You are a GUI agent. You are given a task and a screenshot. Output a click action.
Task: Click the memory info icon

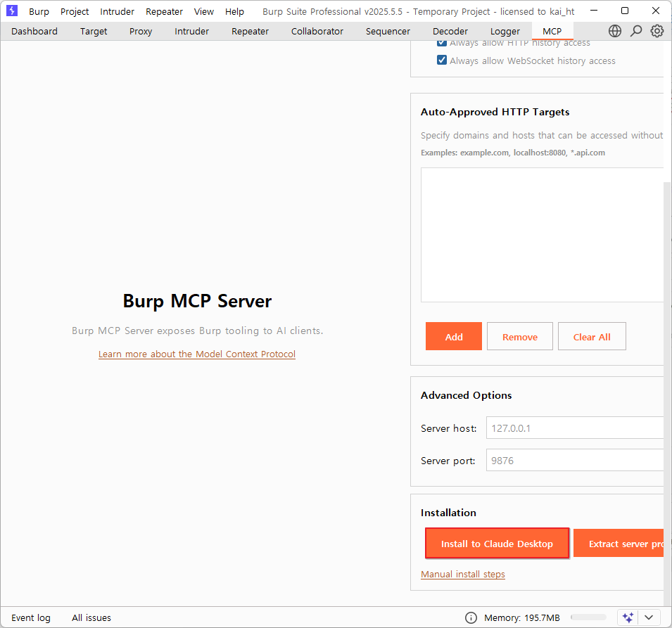(x=471, y=617)
